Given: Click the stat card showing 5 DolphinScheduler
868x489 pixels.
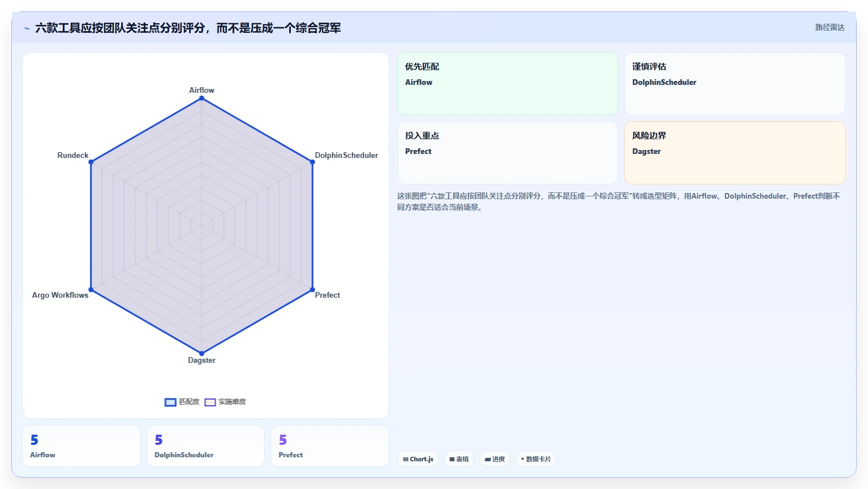Looking at the screenshot, I should pyautogui.click(x=205, y=446).
